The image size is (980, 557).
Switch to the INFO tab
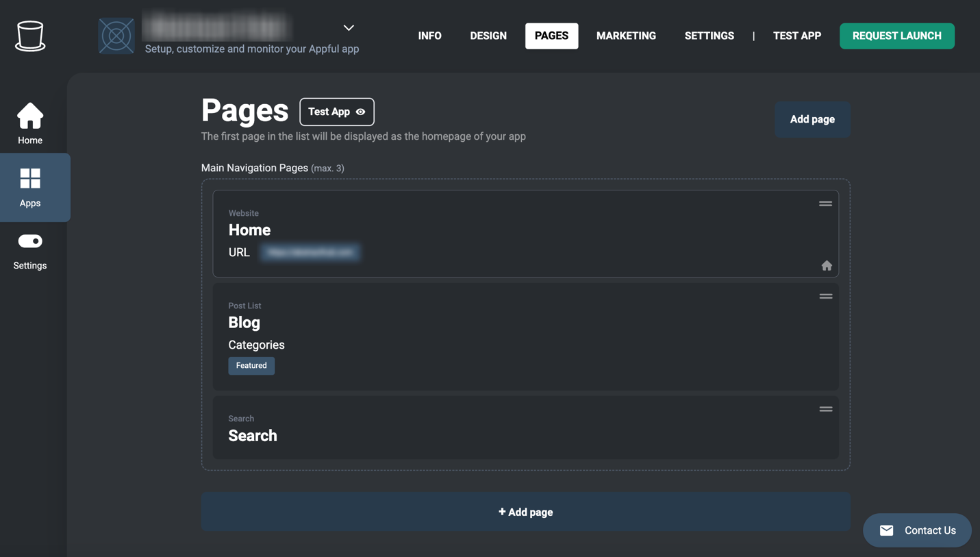[x=429, y=36]
